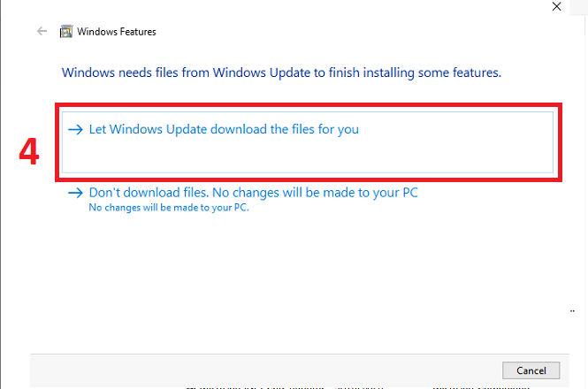The width and height of the screenshot is (588, 389).
Task: Click the heading about Windows Update files
Action: point(281,72)
